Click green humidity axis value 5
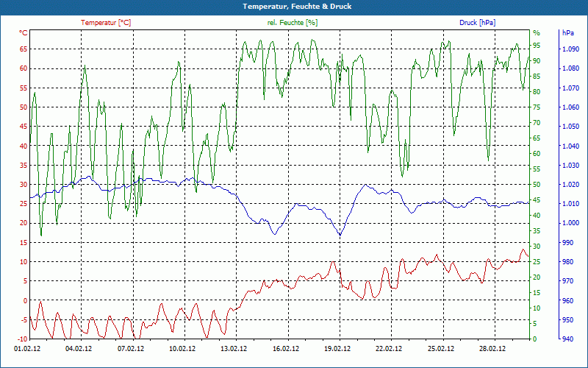Screen dimensions: 588x368 click(535, 324)
